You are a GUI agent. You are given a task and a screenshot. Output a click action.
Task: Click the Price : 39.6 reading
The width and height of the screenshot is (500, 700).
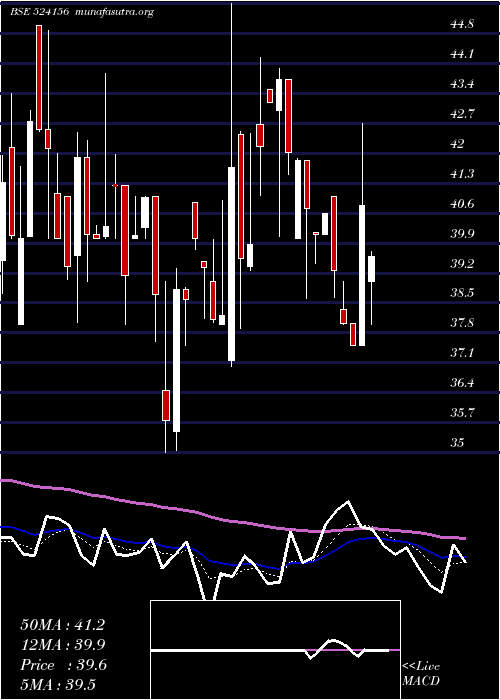(x=62, y=666)
